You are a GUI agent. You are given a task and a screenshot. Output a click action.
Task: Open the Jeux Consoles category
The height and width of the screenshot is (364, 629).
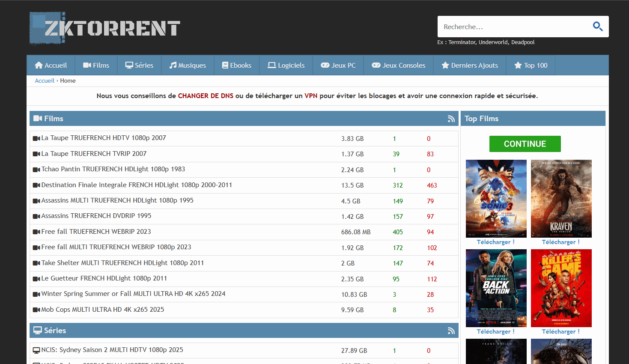tap(399, 65)
